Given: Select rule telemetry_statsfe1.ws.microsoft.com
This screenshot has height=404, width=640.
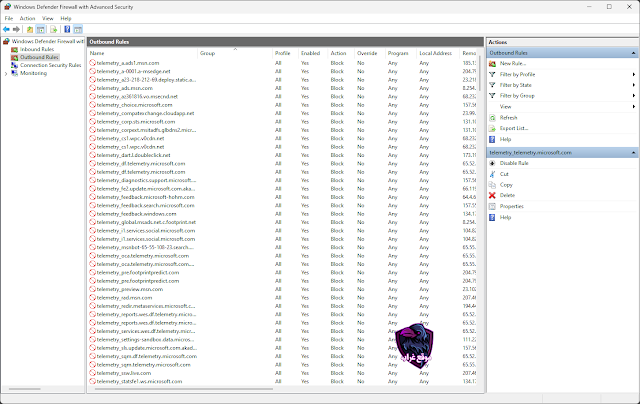Looking at the screenshot, I should 139,382.
